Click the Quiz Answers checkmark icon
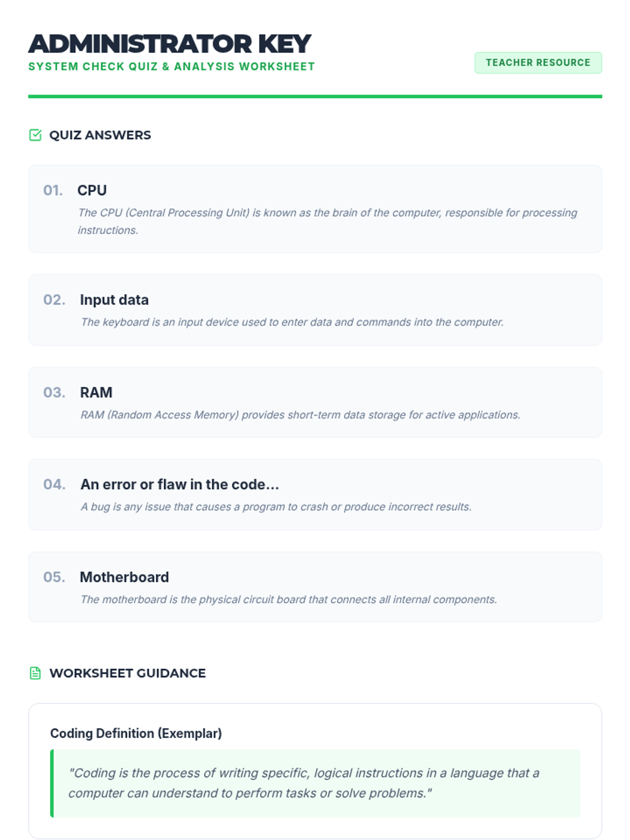The height and width of the screenshot is (840, 630). click(x=35, y=135)
